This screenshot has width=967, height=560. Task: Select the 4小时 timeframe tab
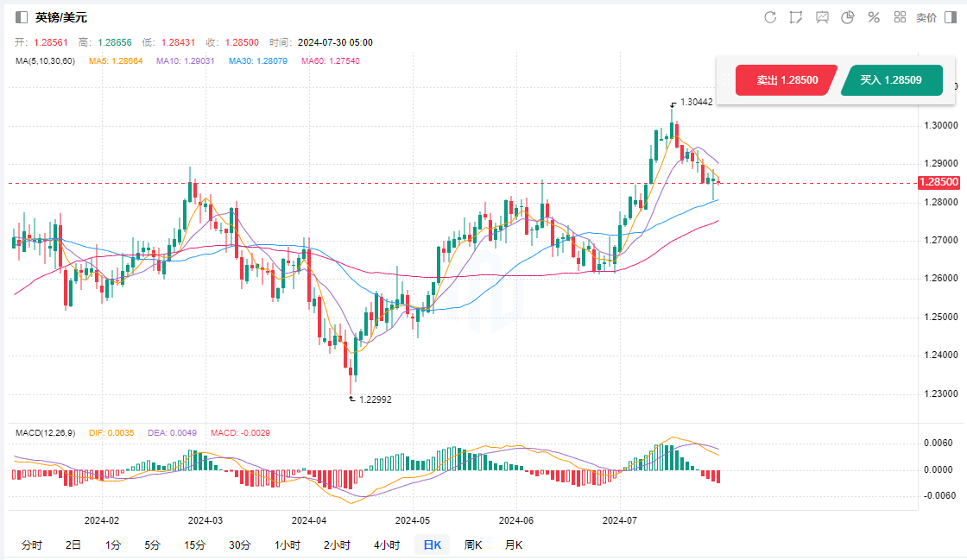387,544
